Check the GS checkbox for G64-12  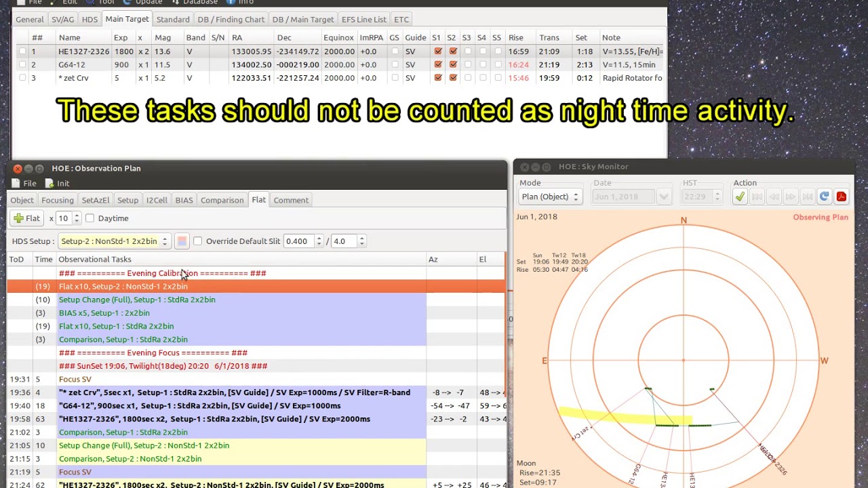(x=395, y=64)
